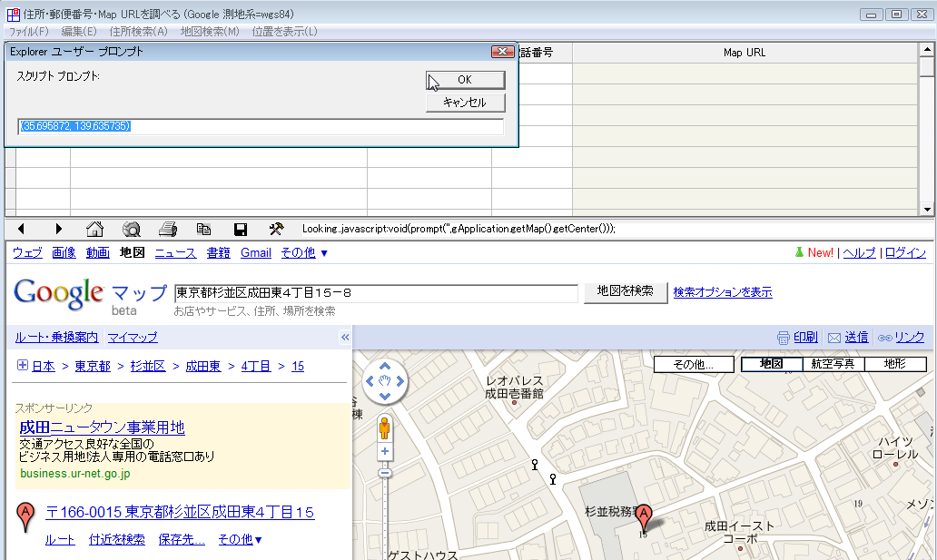Image resolution: width=937 pixels, height=560 pixels.
Task: Click the grid scrollbar down arrow
Action: click(927, 209)
